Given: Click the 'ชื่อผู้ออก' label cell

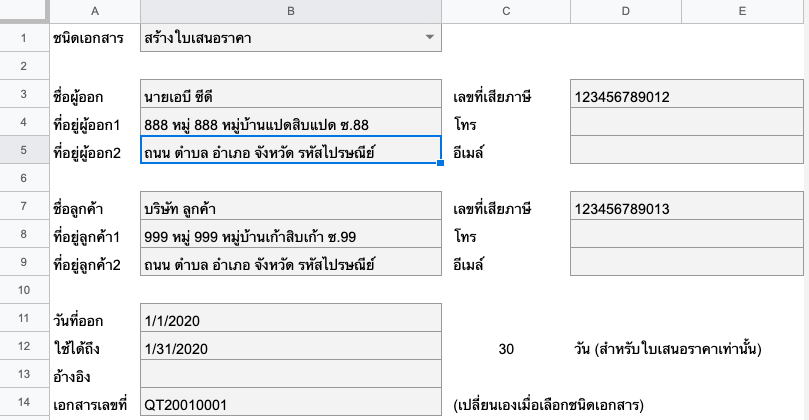Looking at the screenshot, I should 95,94.
